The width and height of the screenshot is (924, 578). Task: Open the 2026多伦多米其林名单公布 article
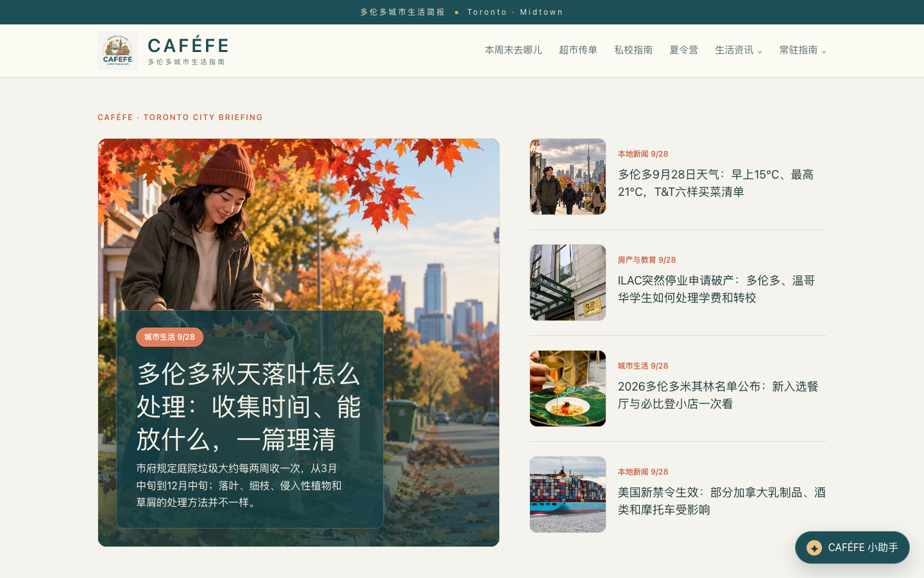(718, 395)
